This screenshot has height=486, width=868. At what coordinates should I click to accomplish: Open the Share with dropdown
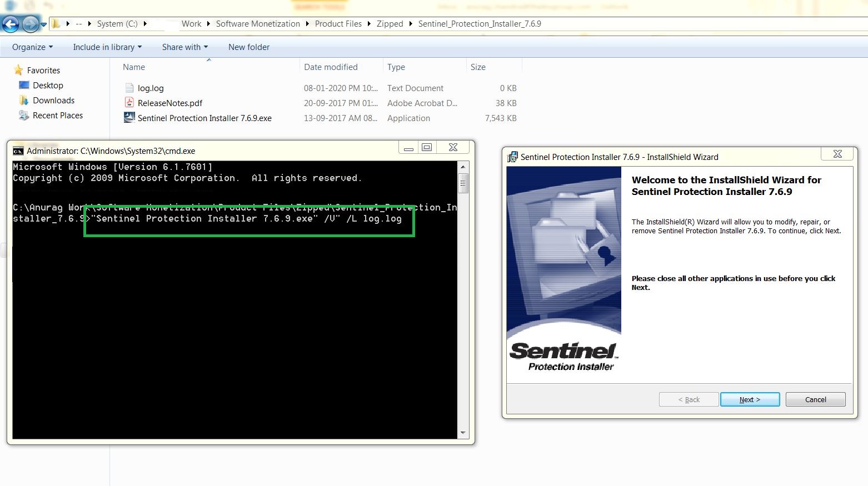pos(184,47)
